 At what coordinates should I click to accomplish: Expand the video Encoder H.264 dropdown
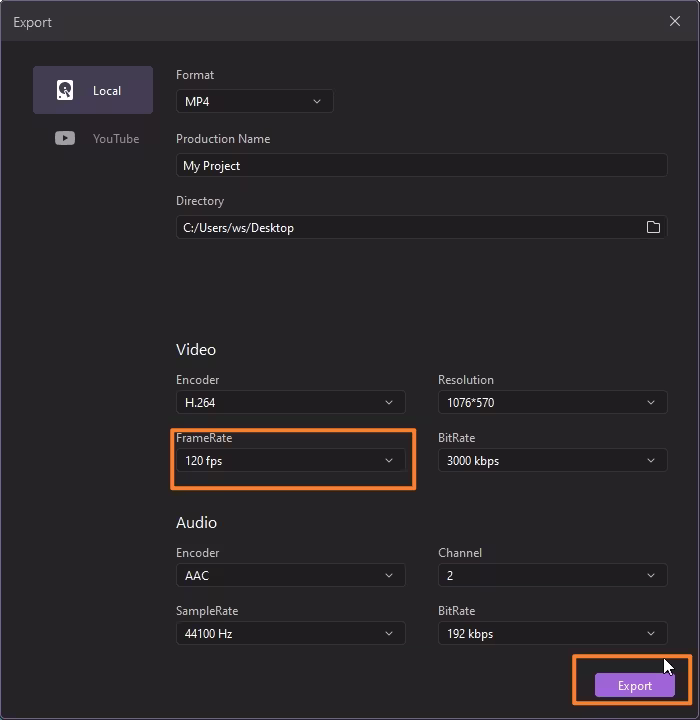coord(290,402)
